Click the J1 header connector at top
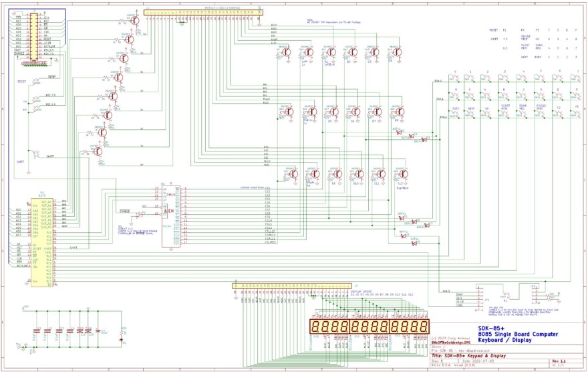Viewport: 588px width, 372px height. [204, 11]
